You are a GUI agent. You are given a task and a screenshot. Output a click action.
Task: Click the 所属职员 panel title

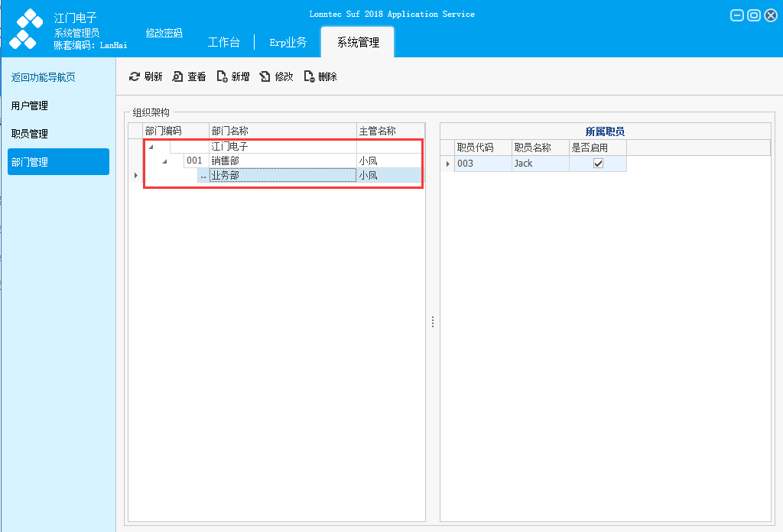(x=605, y=131)
